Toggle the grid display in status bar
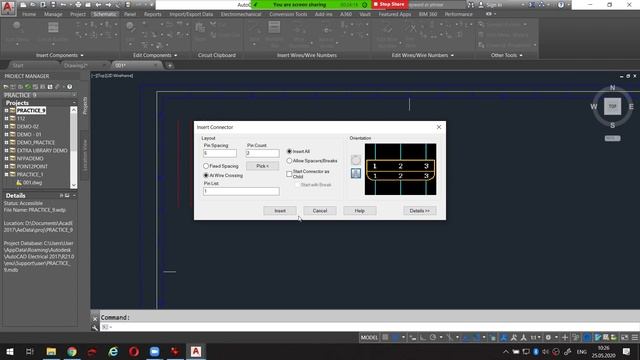Screen dimensions: 640x360 tap(385, 337)
